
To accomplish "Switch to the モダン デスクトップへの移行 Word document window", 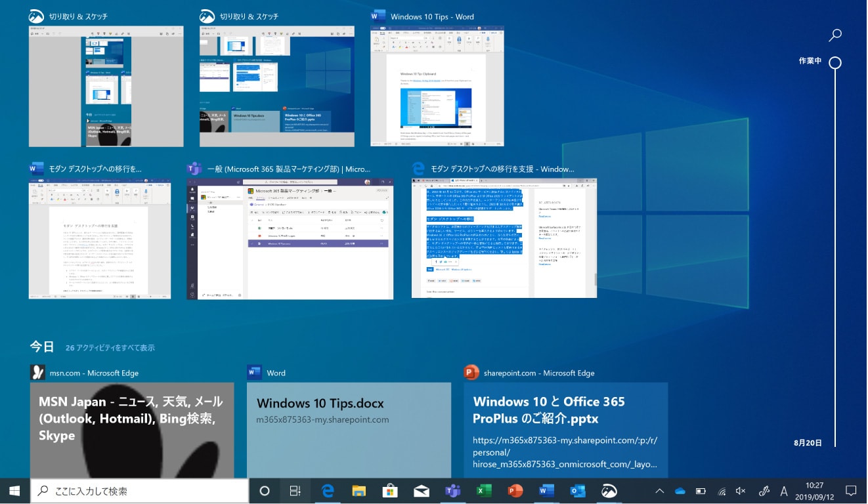I will (100, 238).
